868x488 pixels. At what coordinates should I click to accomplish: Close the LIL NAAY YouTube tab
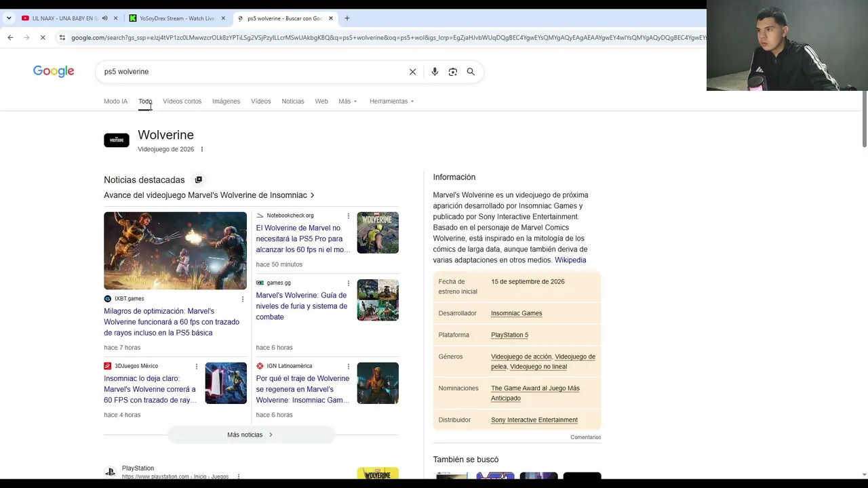pyautogui.click(x=115, y=18)
